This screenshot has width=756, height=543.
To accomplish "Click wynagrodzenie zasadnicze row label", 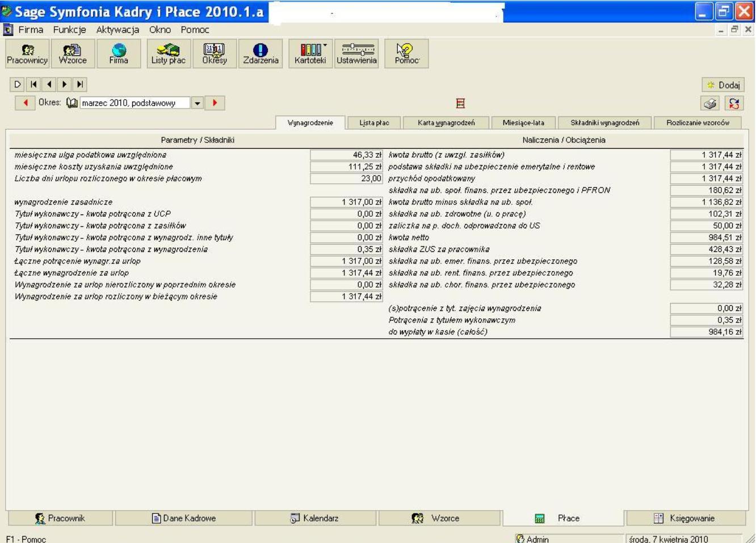I will (x=64, y=202).
